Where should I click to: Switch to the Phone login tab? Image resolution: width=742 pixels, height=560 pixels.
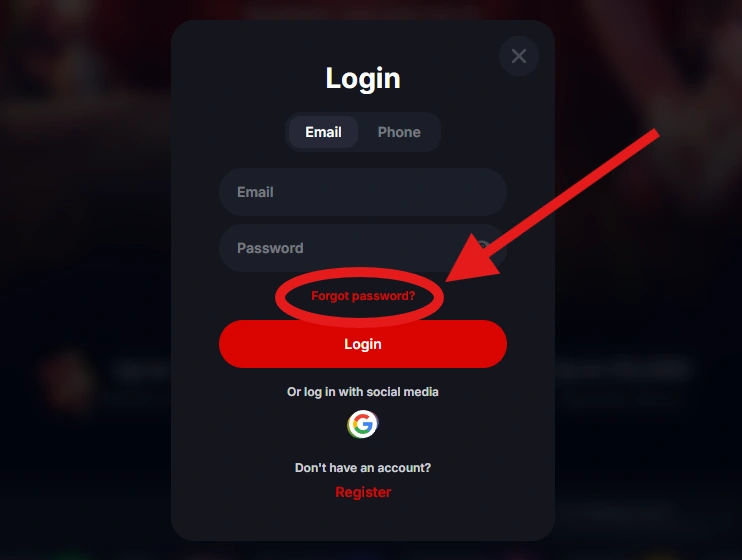coord(399,132)
